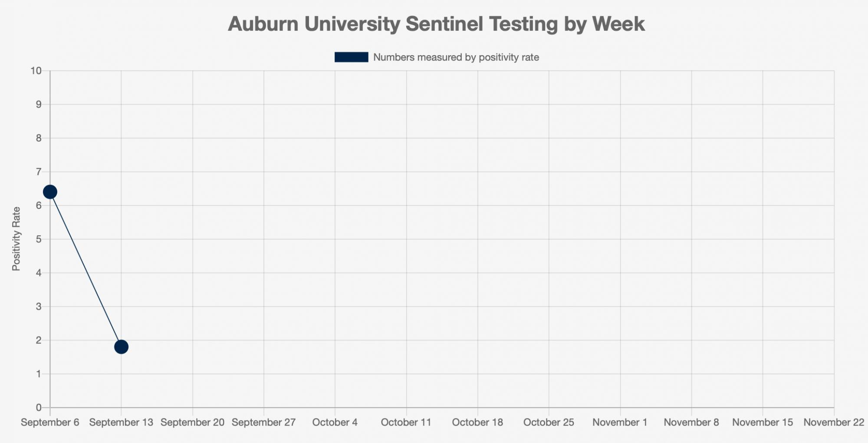
Task: Click the line segment between the two points
Action: pos(85,269)
